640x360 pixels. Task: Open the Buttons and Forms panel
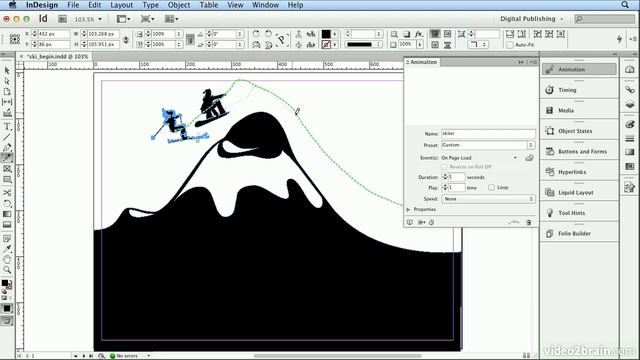tap(579, 151)
